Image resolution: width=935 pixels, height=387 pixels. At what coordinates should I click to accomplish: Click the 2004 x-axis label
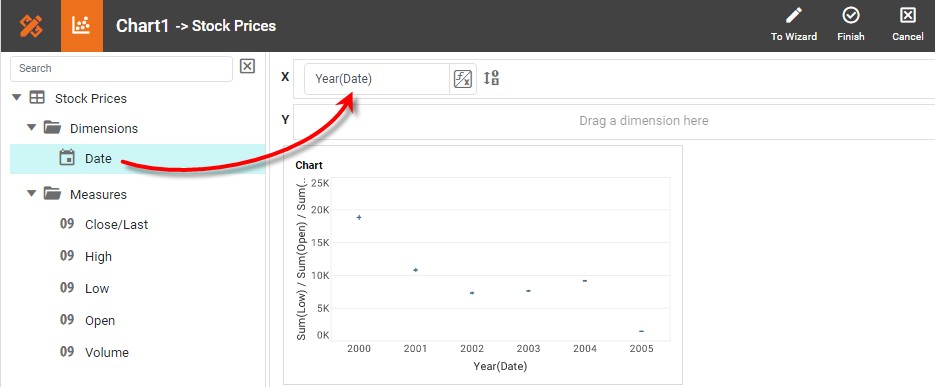point(585,348)
